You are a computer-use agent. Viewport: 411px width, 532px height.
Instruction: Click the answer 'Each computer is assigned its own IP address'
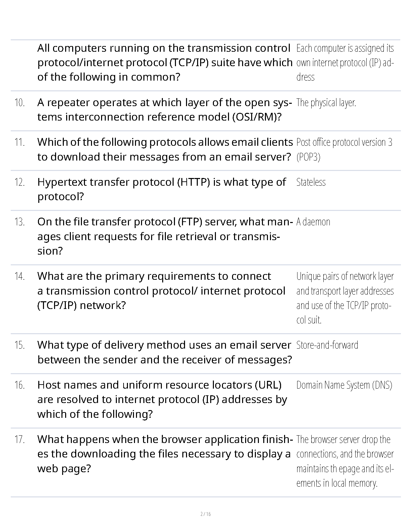point(345,62)
